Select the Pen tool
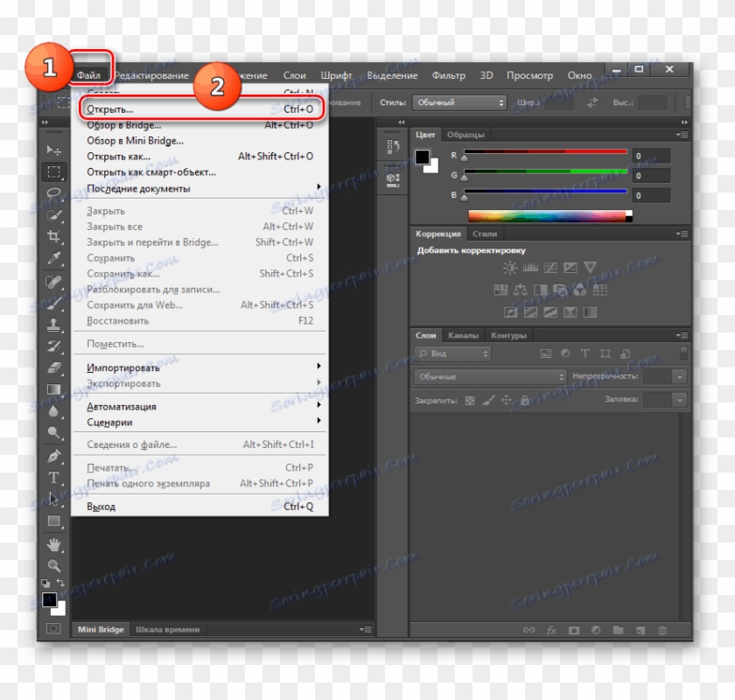735x700 pixels. point(54,456)
